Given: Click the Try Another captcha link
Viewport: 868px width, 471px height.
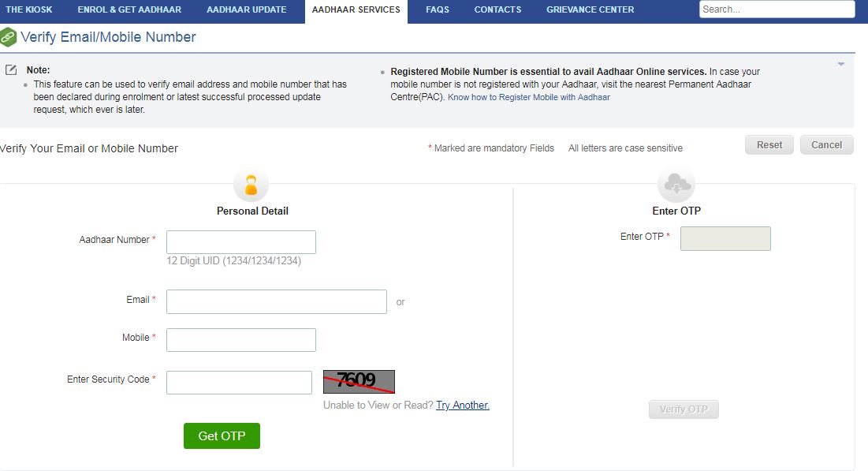Looking at the screenshot, I should (463, 405).
